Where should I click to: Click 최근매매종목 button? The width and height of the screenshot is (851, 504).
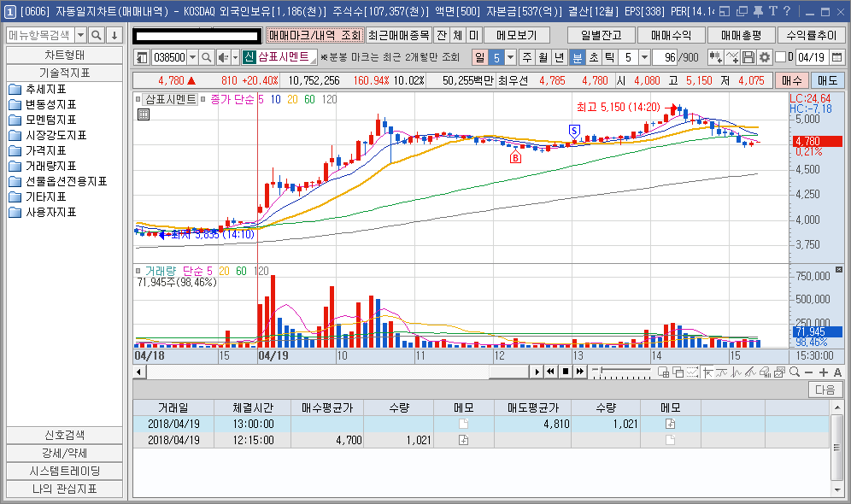(399, 35)
